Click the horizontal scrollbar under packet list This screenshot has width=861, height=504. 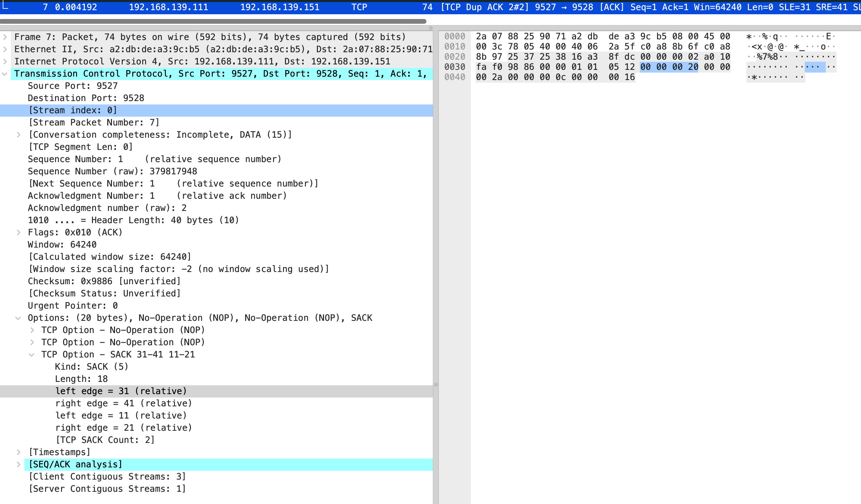[212, 21]
